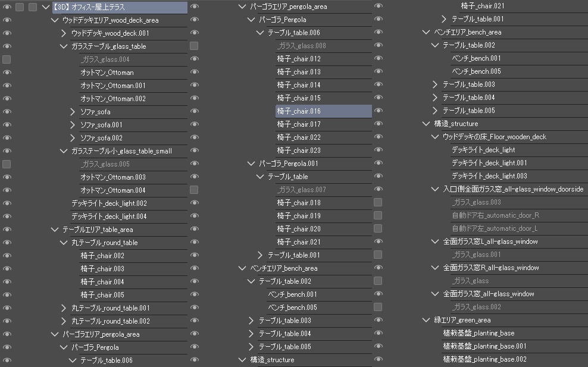Hide the 【3D】オフィス-屋上テラス root object via its eye
The width and height of the screenshot is (588, 367).
[7, 7]
